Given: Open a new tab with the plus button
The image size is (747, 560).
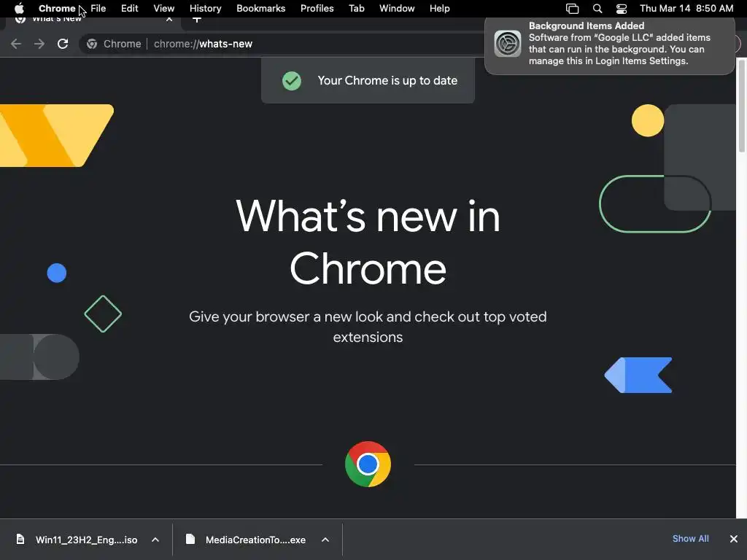Looking at the screenshot, I should point(197,20).
